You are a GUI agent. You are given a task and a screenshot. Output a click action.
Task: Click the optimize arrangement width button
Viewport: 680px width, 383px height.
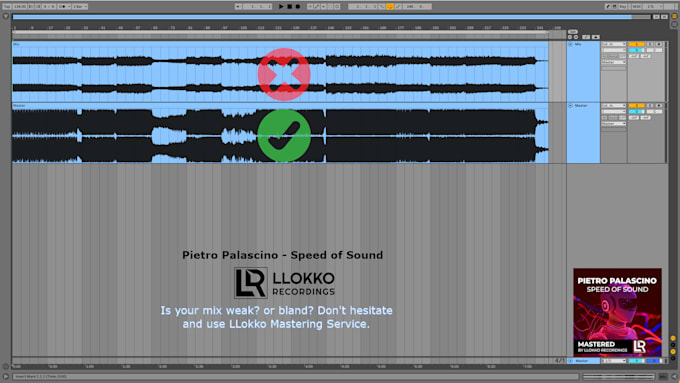[664, 16]
